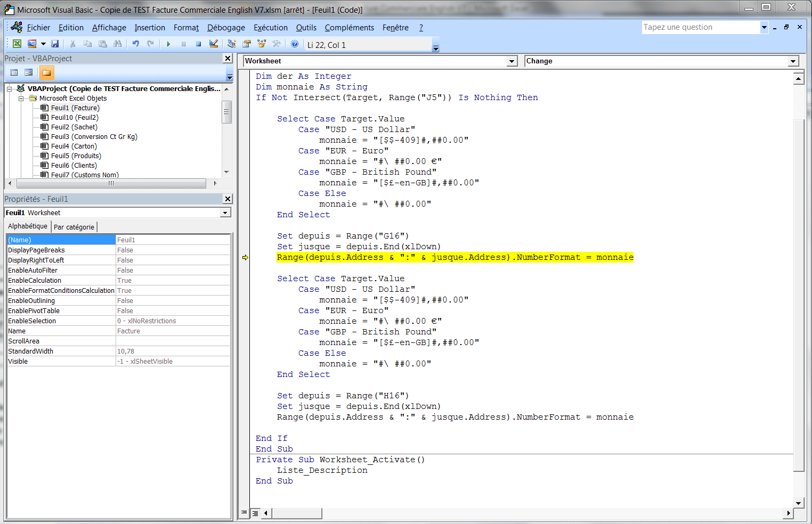
Task: Collapse the Microsoft Excel Objets tree node
Action: click(21, 99)
